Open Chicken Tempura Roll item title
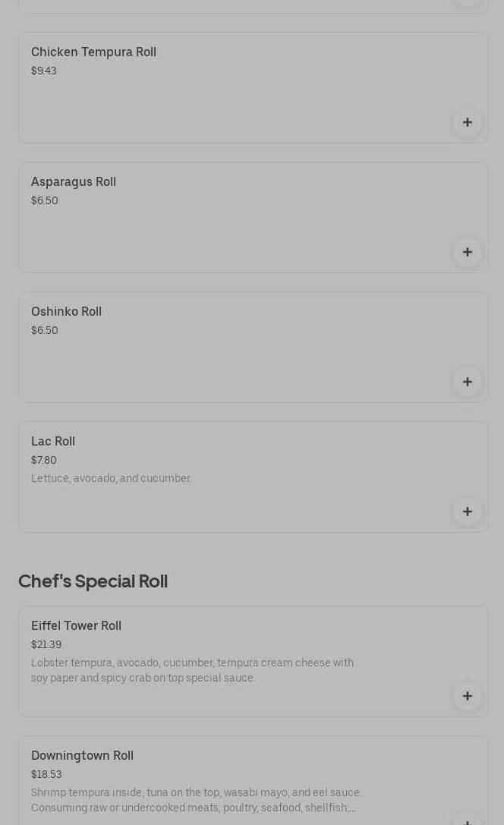Viewport: 504px width, 825px height. pyautogui.click(x=93, y=52)
